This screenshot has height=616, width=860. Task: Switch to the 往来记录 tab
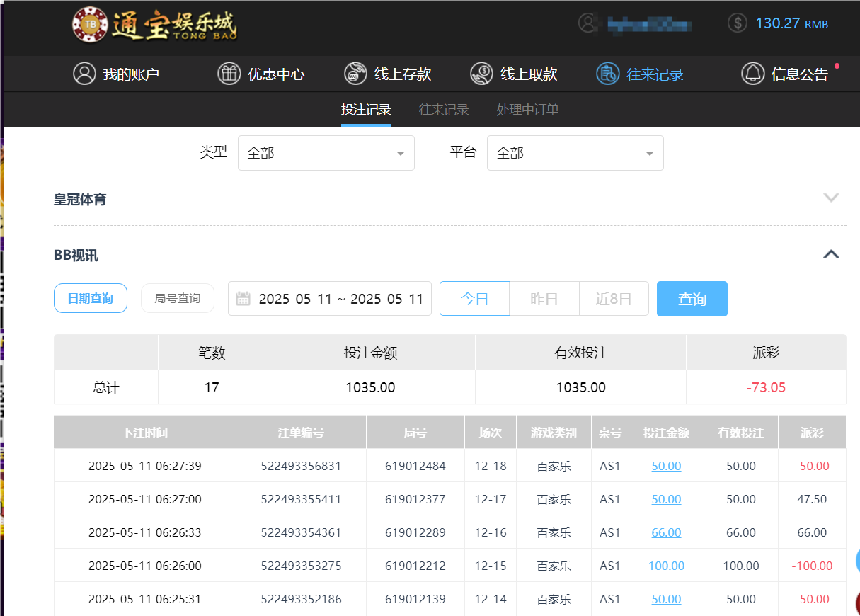coord(443,110)
